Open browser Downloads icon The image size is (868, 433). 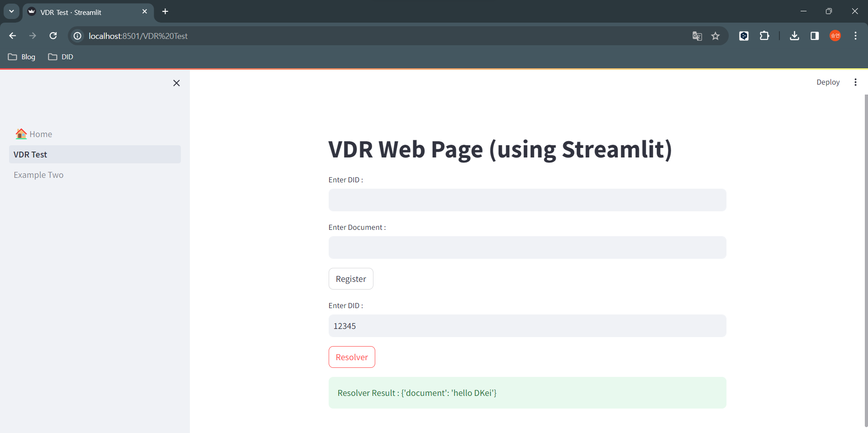pyautogui.click(x=794, y=36)
